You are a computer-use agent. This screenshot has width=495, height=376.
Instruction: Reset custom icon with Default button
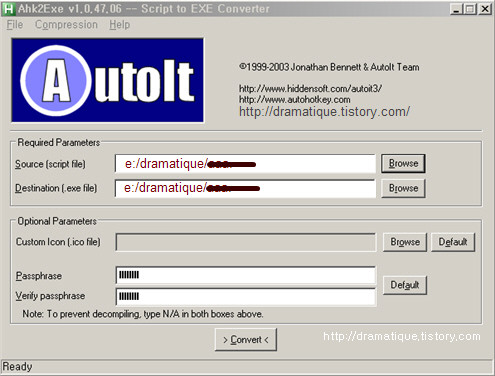[x=453, y=242]
